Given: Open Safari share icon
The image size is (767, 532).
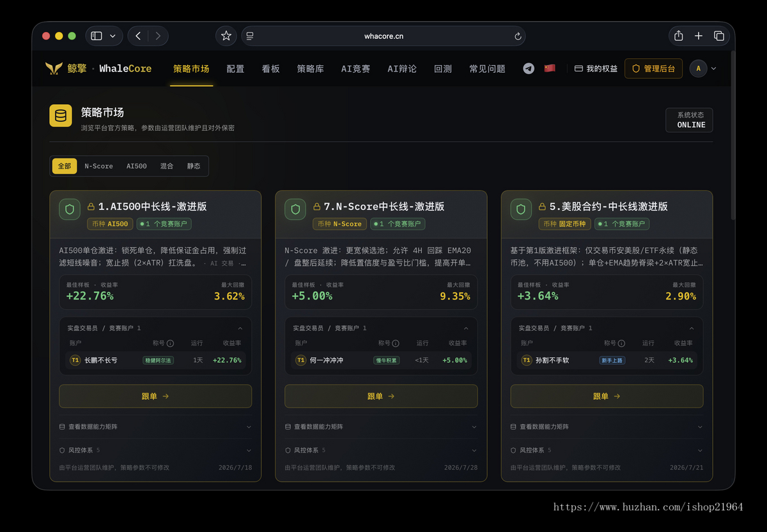Looking at the screenshot, I should [679, 36].
